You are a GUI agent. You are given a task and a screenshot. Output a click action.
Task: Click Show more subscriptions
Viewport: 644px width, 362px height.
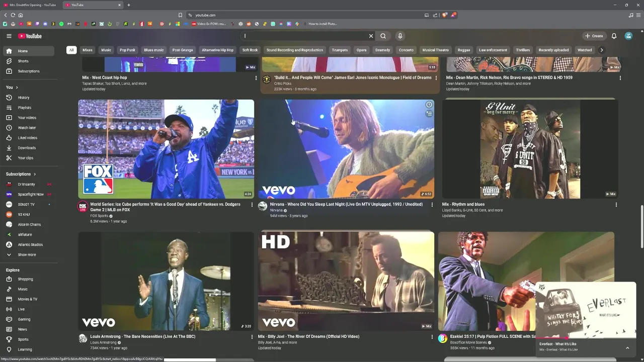pyautogui.click(x=28, y=255)
